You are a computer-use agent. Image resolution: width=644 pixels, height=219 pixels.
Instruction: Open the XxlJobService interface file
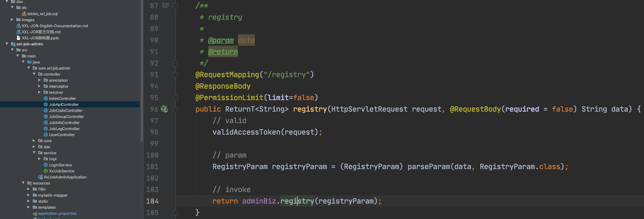coord(62,171)
